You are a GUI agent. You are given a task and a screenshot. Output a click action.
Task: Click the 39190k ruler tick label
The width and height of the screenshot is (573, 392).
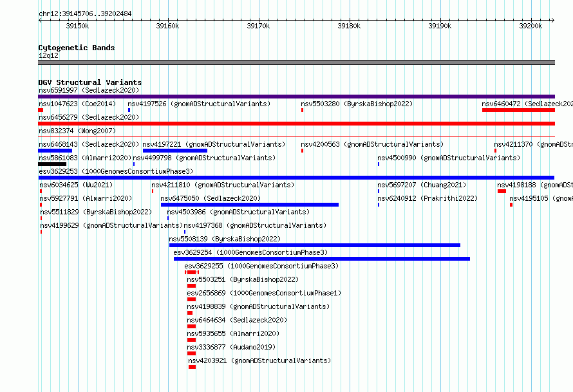tap(440, 26)
